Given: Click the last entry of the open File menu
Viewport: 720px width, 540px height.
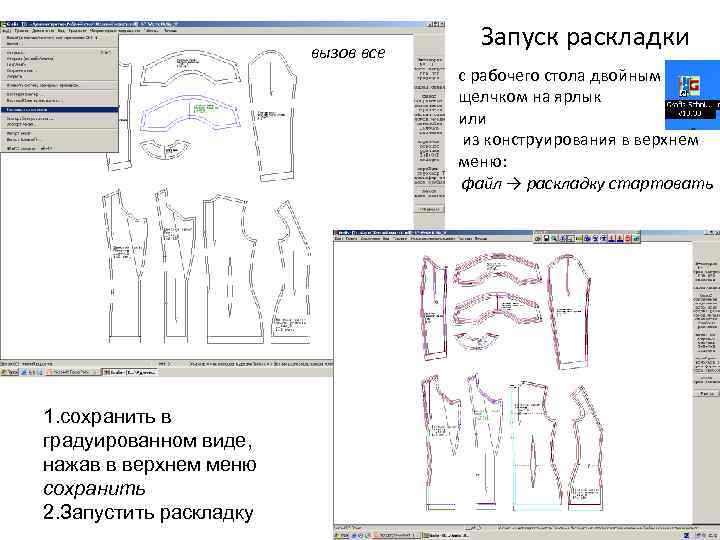Looking at the screenshot, I should tap(60, 148).
